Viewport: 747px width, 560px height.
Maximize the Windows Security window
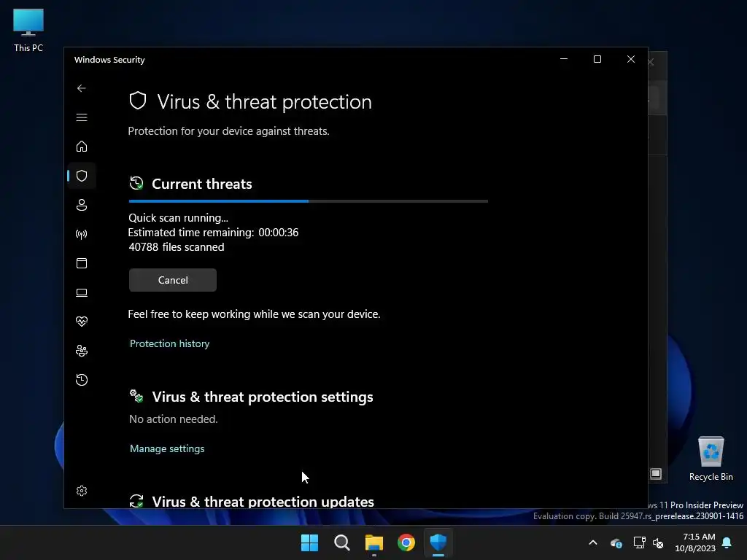tap(597, 59)
